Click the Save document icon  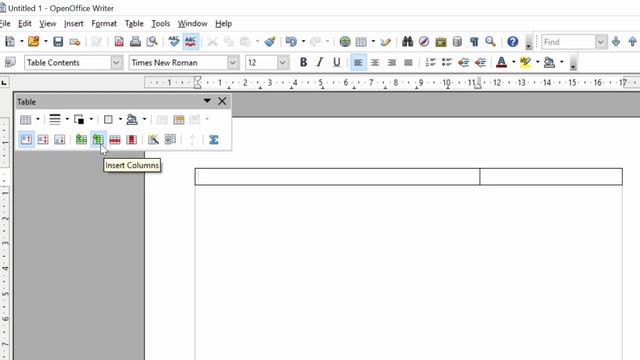tap(58, 42)
